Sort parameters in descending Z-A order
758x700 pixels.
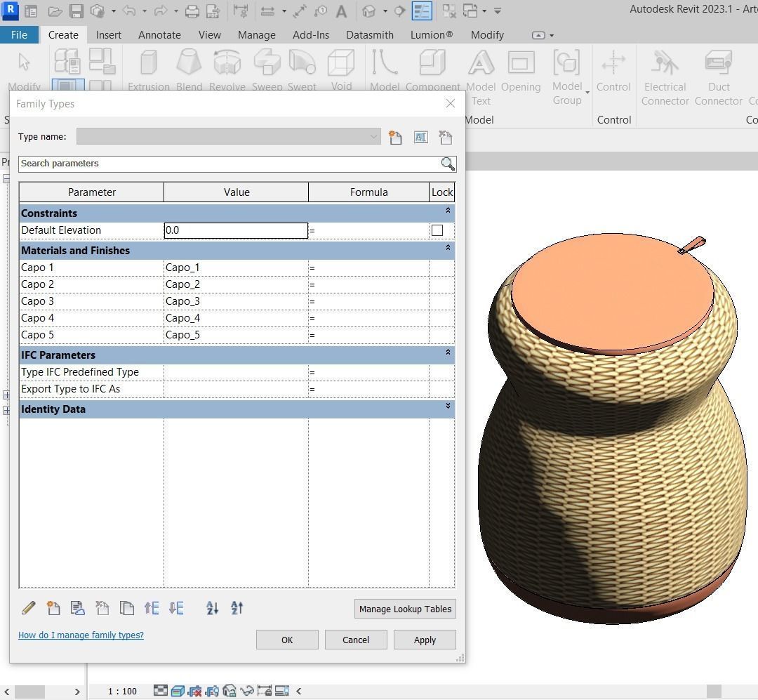coord(237,607)
